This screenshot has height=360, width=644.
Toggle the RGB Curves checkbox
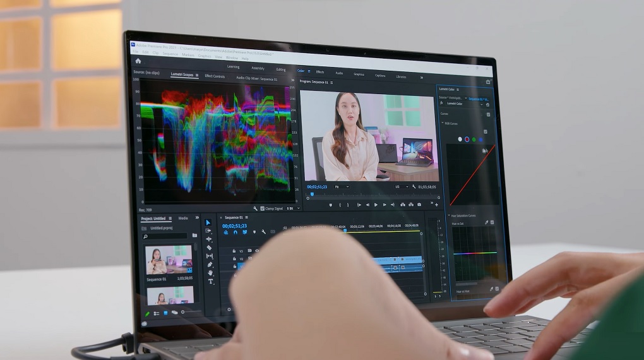(486, 132)
